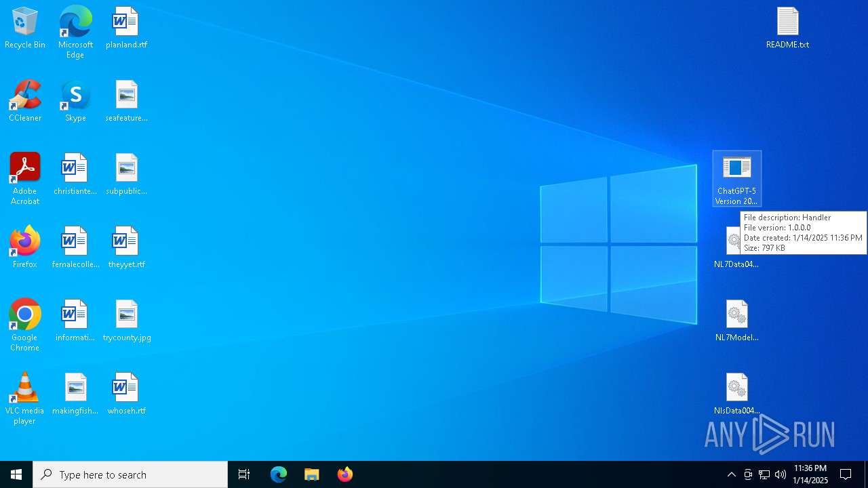868x488 pixels.
Task: Open Task View on the taskbar
Action: 244,474
